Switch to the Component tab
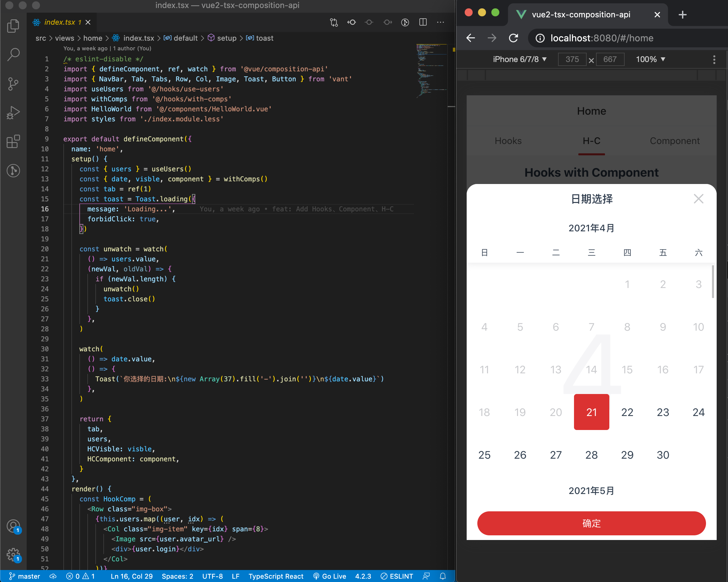Image resolution: width=728 pixels, height=582 pixels. 674,141
